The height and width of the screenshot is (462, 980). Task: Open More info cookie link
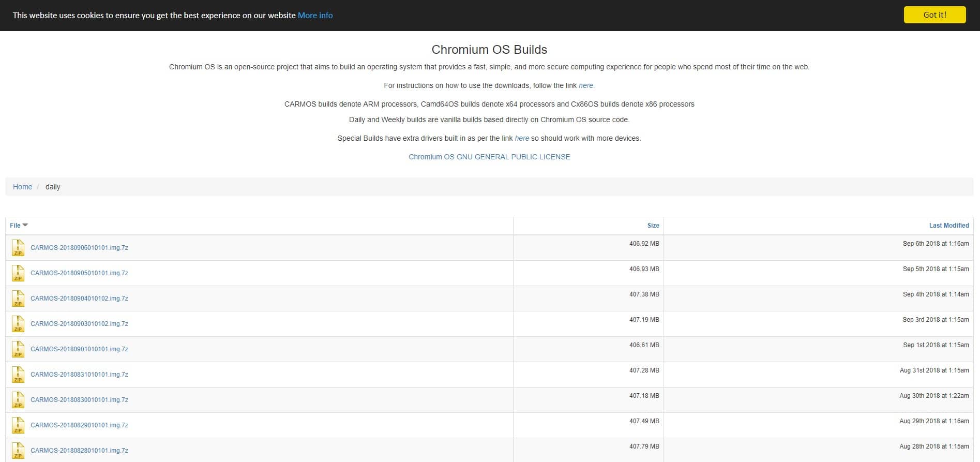click(x=315, y=16)
